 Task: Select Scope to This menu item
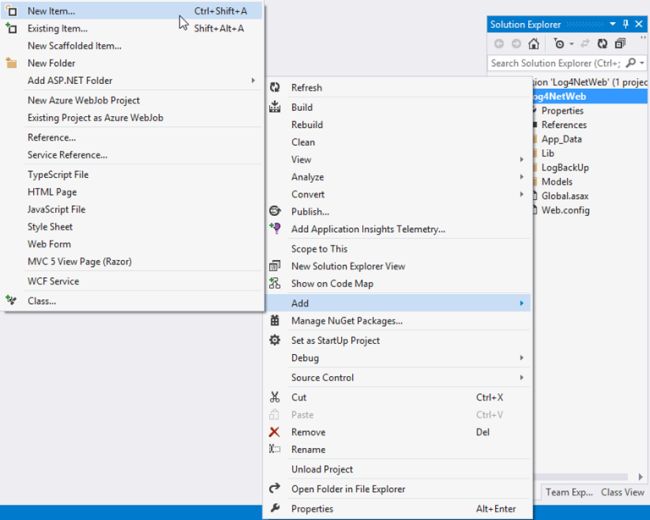pyautogui.click(x=398, y=248)
